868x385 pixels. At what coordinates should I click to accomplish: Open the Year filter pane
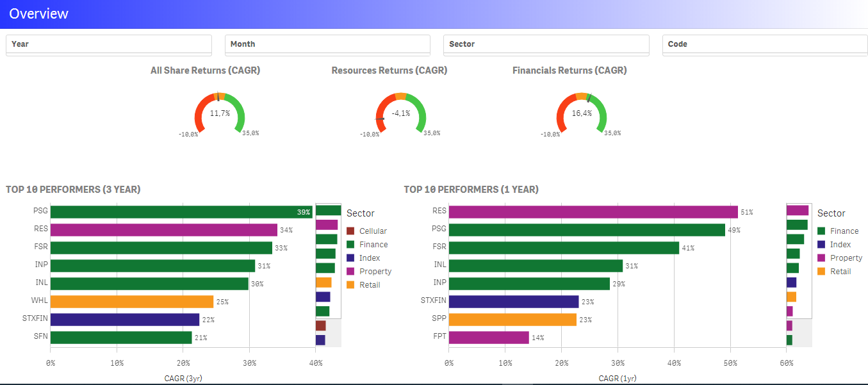[x=108, y=44]
